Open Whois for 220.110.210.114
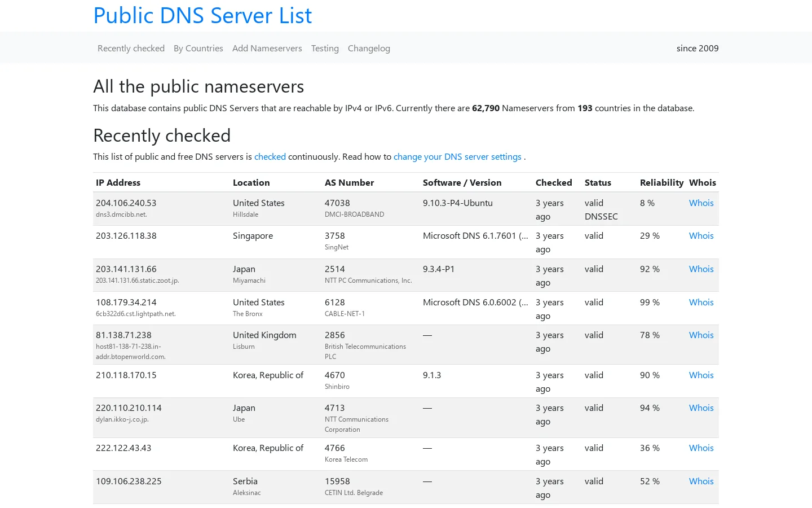The height and width of the screenshot is (508, 812). 701,408
